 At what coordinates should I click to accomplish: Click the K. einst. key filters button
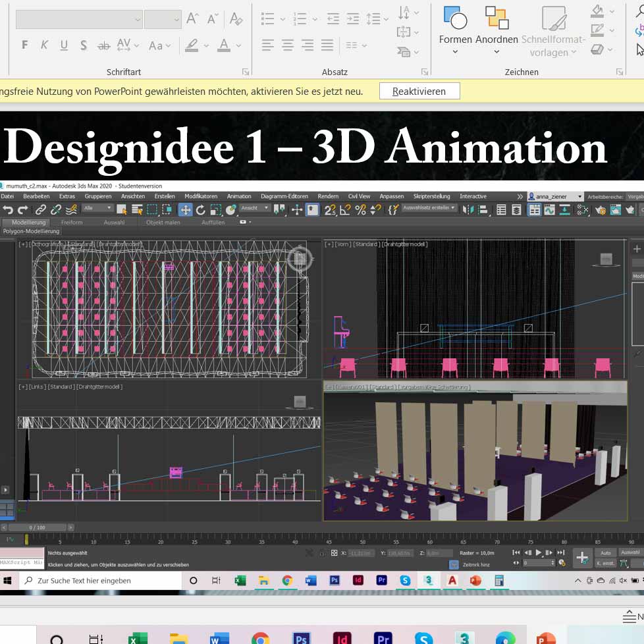[605, 563]
